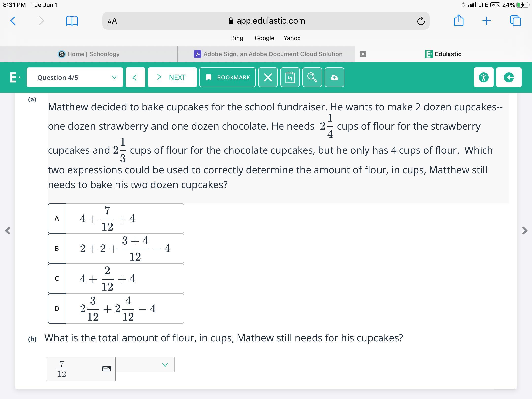Image resolution: width=532 pixels, height=399 pixels.
Task: Expand the Question 4/5 dropdown
Action: click(75, 77)
